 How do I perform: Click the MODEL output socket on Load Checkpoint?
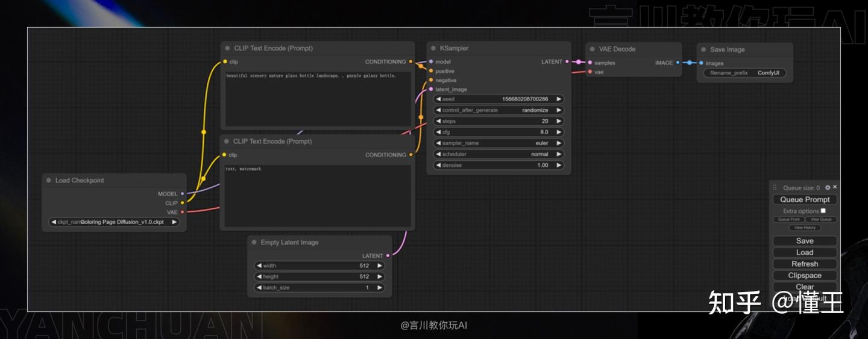point(183,194)
